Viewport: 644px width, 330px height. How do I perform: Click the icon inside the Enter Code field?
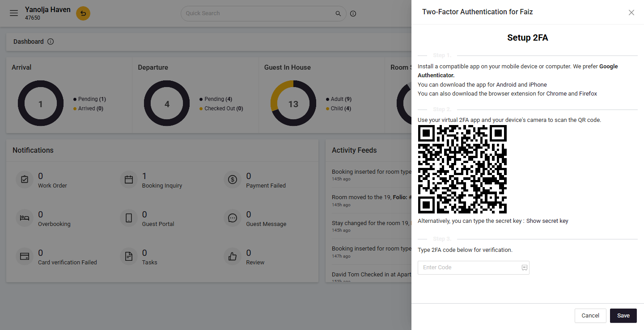(x=524, y=267)
